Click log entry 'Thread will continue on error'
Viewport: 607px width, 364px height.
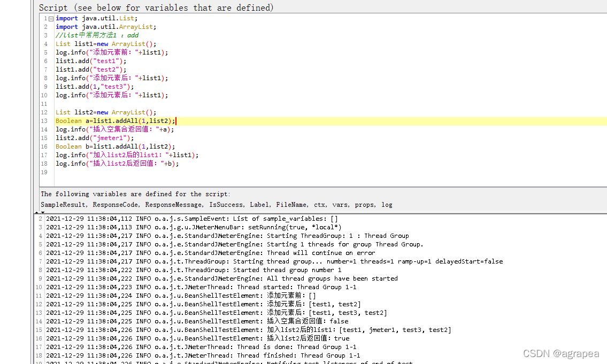point(211,253)
